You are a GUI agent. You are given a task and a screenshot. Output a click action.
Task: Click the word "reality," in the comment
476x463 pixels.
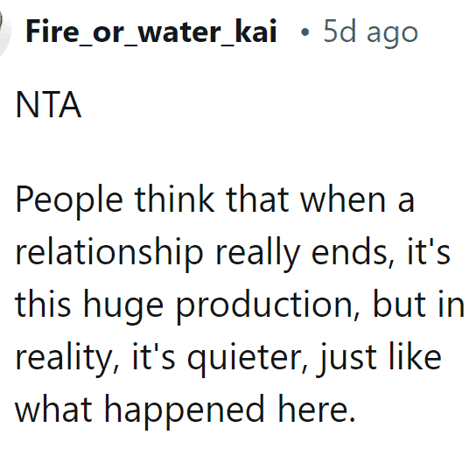click(67, 359)
